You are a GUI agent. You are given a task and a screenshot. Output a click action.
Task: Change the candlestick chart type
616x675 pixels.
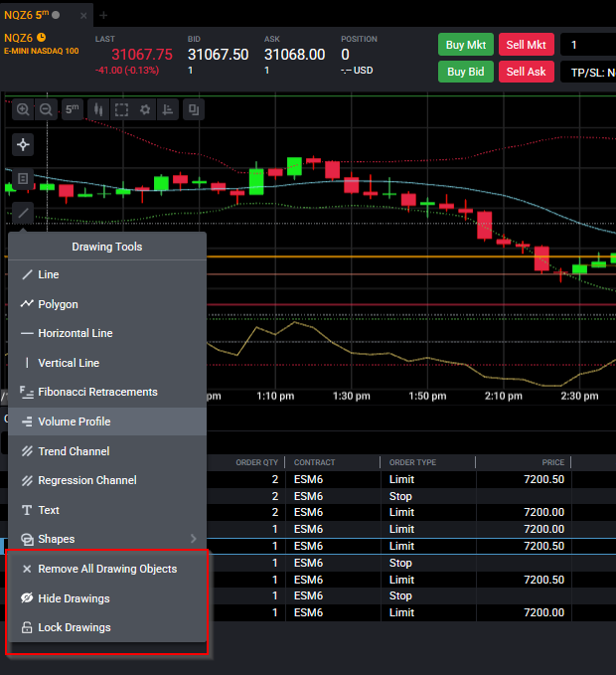pyautogui.click(x=98, y=109)
